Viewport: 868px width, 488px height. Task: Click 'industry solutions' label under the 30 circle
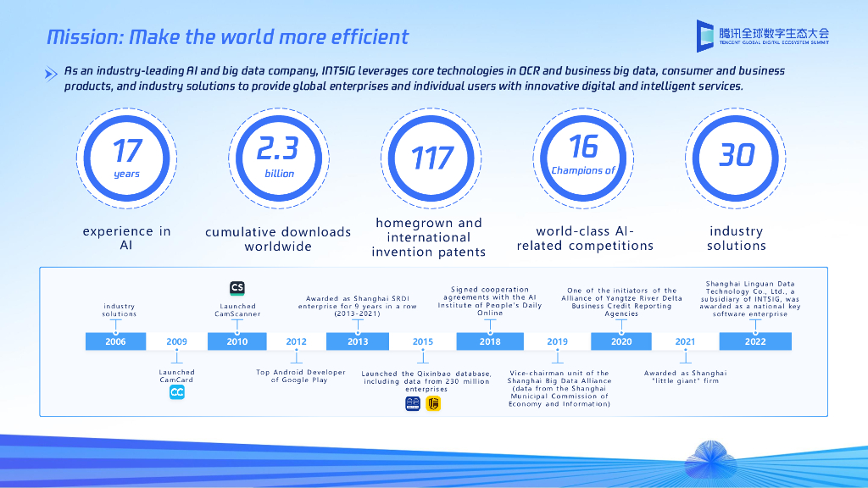coord(737,238)
